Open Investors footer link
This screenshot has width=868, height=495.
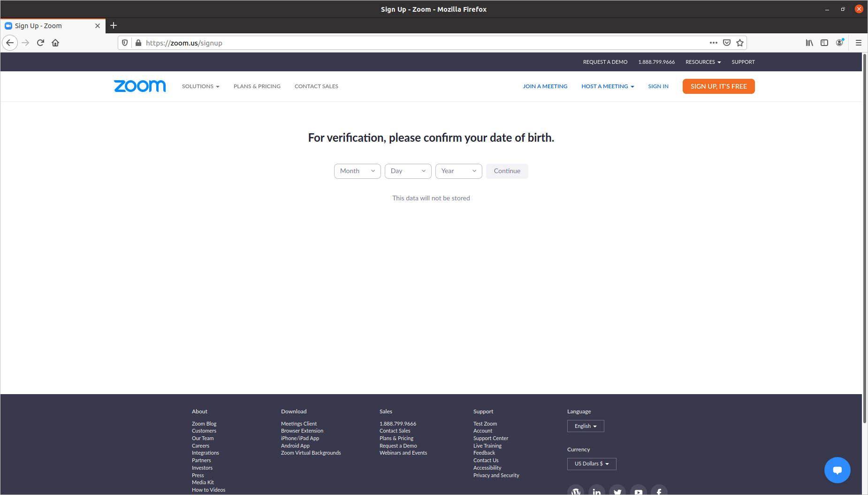(x=202, y=468)
